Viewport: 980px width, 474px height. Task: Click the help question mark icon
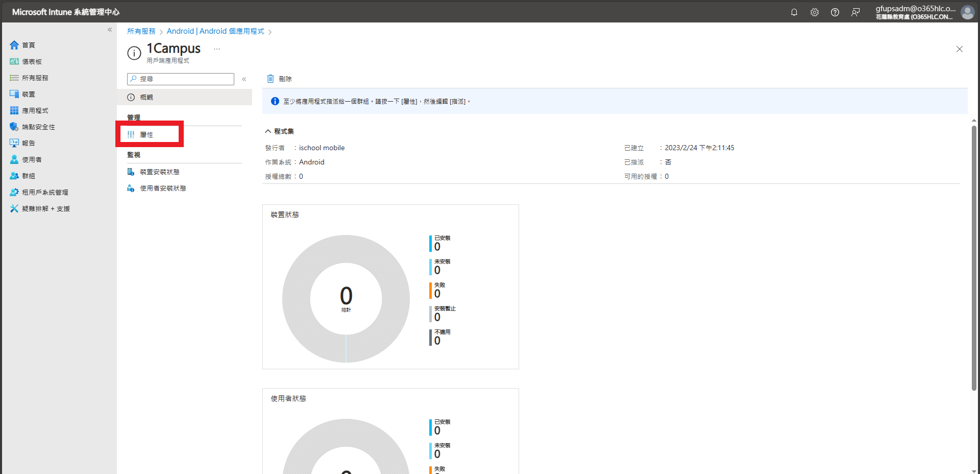tap(835, 12)
